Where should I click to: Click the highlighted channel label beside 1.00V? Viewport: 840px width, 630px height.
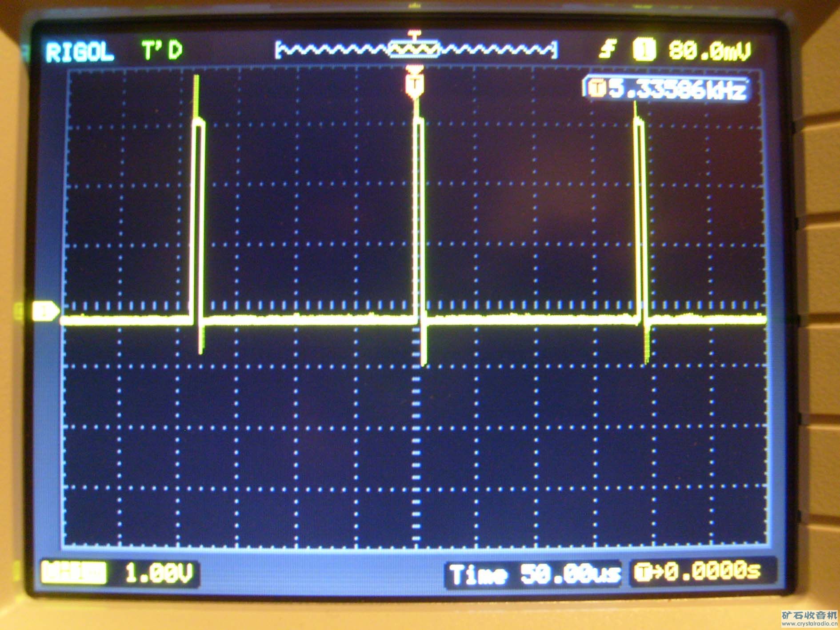click(74, 573)
